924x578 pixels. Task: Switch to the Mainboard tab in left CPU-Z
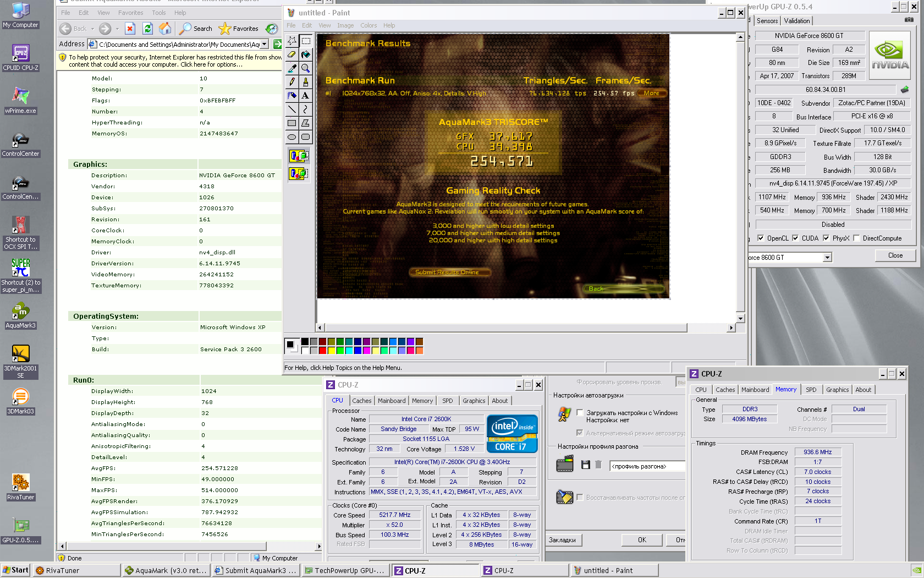(x=392, y=401)
